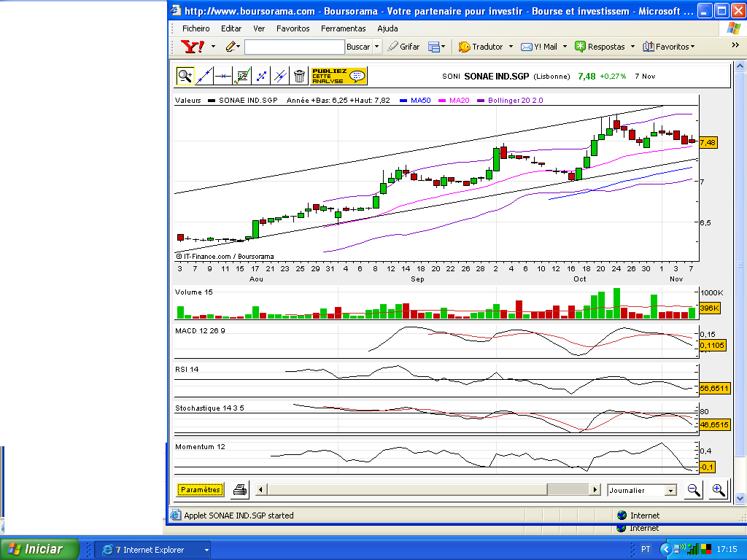Expand the Y! Mail dropdown arrow
The width and height of the screenshot is (747, 560).
point(565,47)
